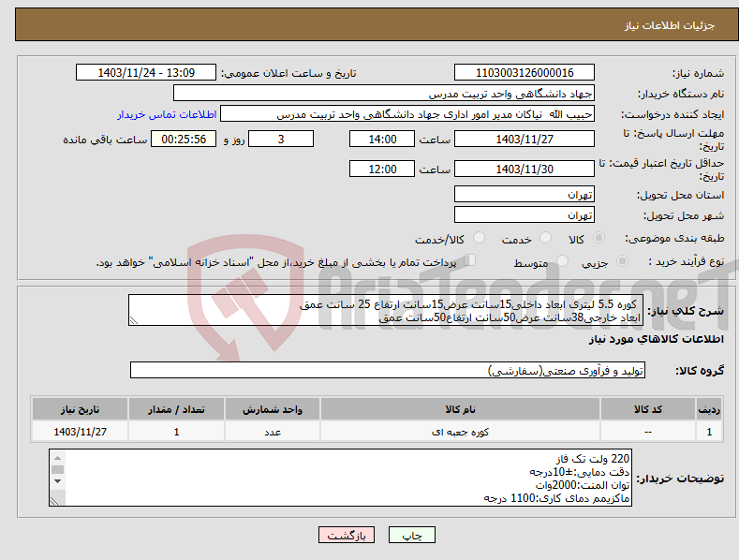The image size is (739, 560).
Task: Click the delivery city تهران field
Action: (x=525, y=215)
